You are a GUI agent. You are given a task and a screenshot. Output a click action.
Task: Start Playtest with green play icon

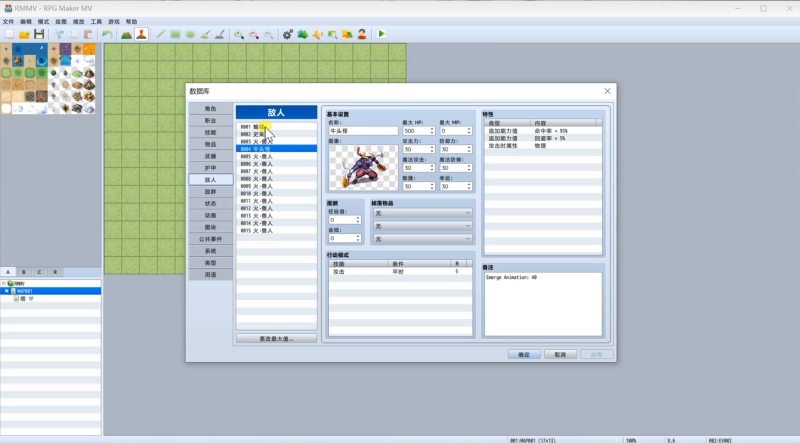click(x=381, y=34)
